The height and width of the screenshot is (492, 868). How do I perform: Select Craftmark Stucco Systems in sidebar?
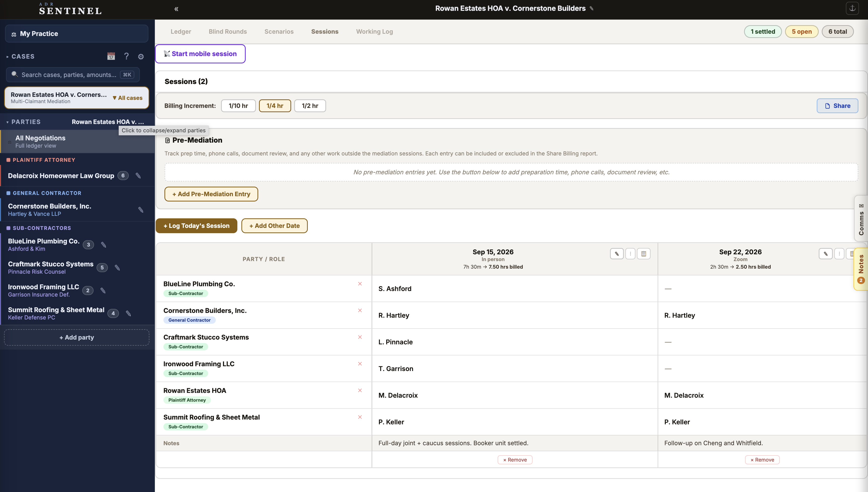51,268
